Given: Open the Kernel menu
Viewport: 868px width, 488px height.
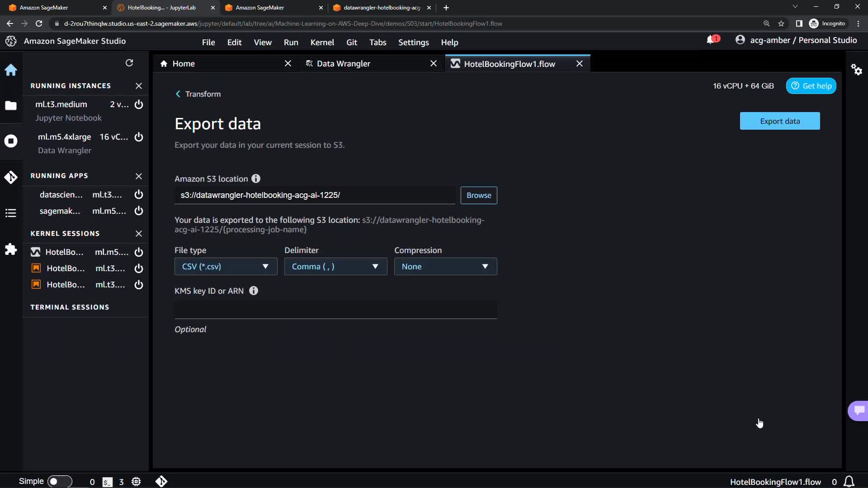Looking at the screenshot, I should (322, 42).
